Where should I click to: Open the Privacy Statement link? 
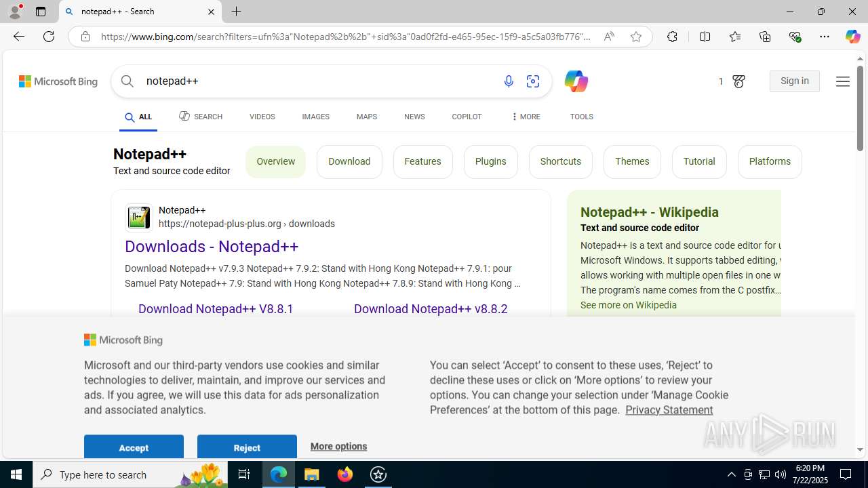pos(669,410)
